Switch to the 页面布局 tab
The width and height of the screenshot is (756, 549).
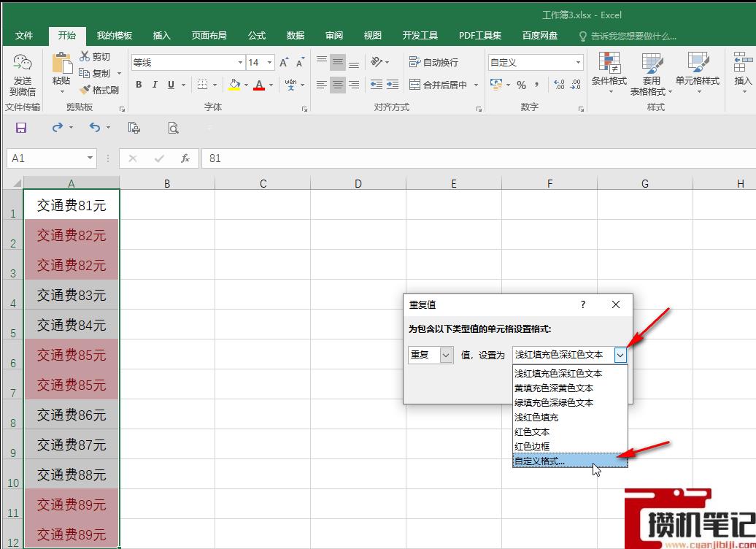click(209, 35)
